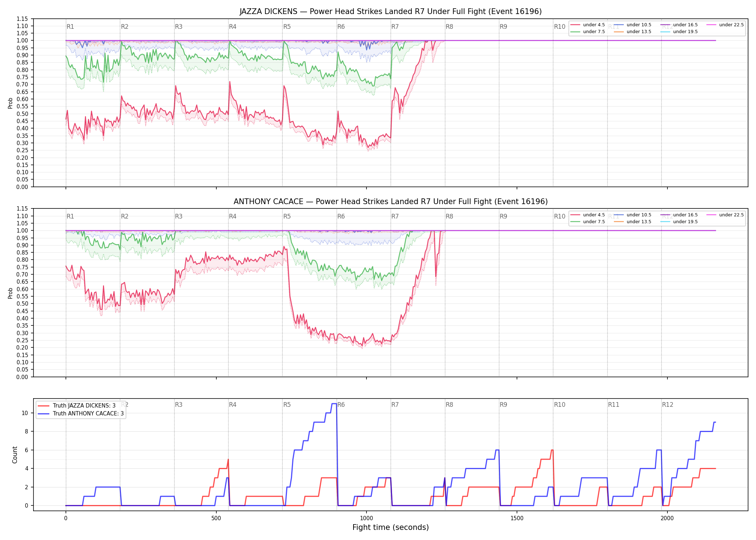Screen dimensions: 756x540
Task: Click 'under 10.5' legend entry in middle chart
Action: [x=633, y=215]
